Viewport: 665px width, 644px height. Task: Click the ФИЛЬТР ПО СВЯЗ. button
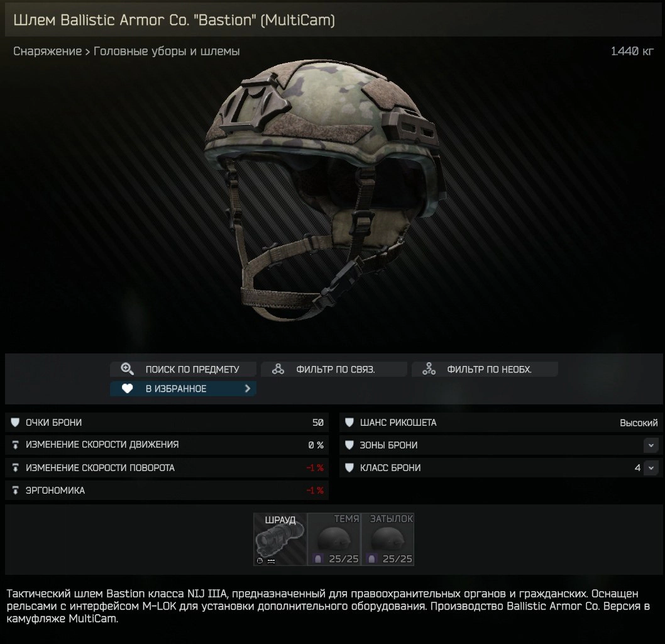point(334,369)
